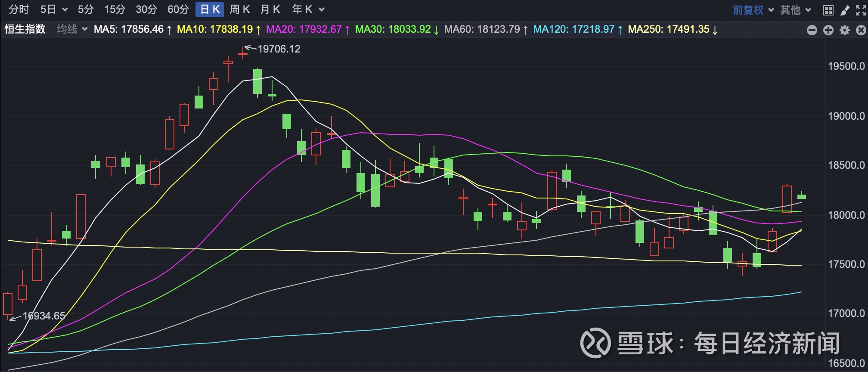Select the 15分 interval tab

click(x=115, y=9)
